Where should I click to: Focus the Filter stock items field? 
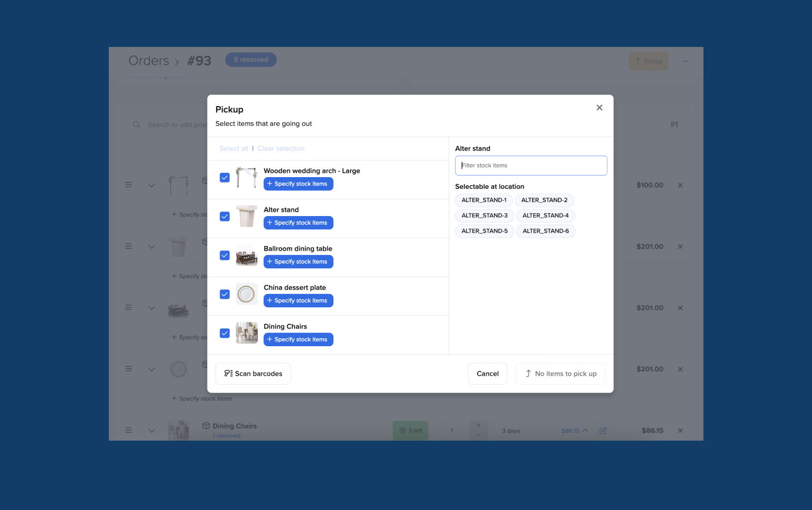pos(531,165)
